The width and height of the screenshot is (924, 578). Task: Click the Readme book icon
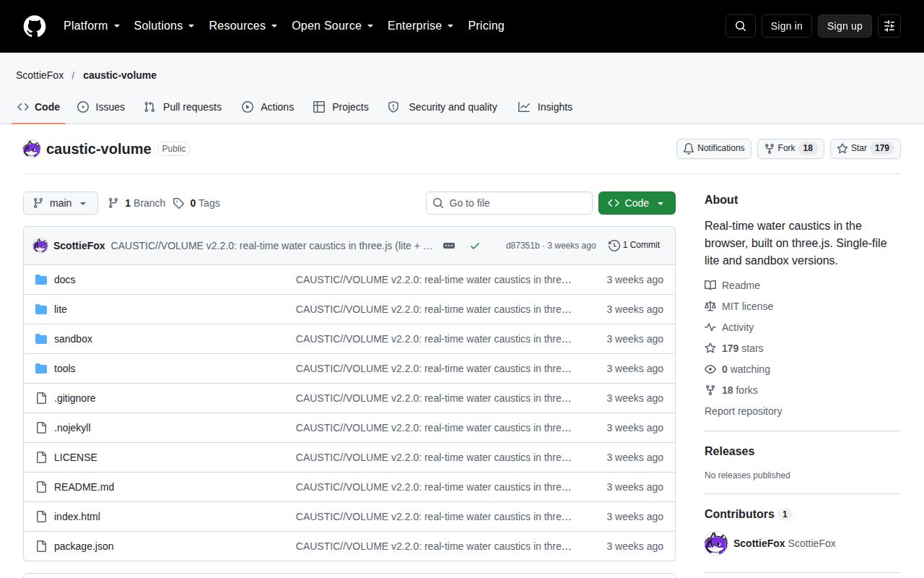coord(710,285)
